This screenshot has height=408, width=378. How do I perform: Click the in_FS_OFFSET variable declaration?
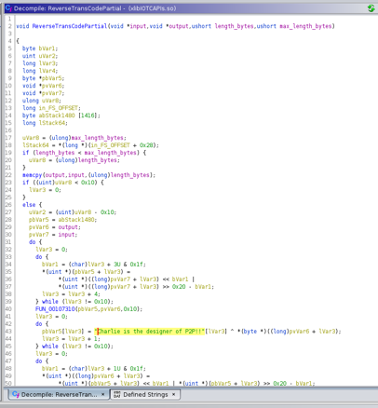click(59, 108)
